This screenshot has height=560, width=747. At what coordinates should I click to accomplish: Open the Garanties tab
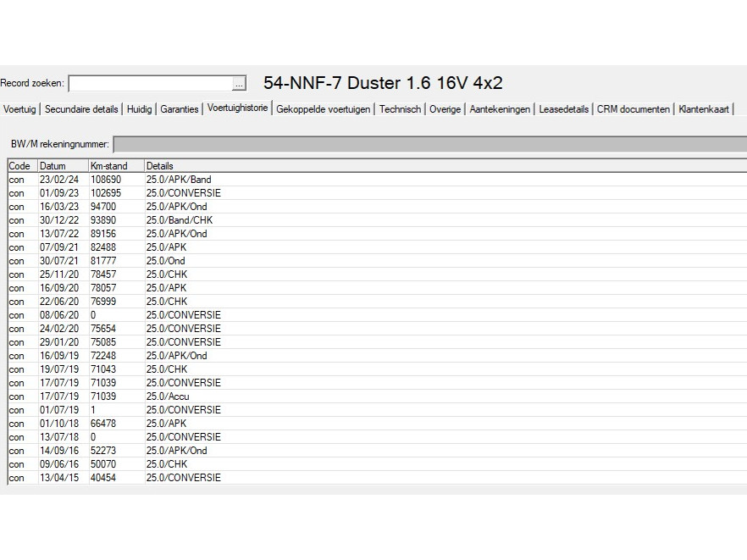180,109
